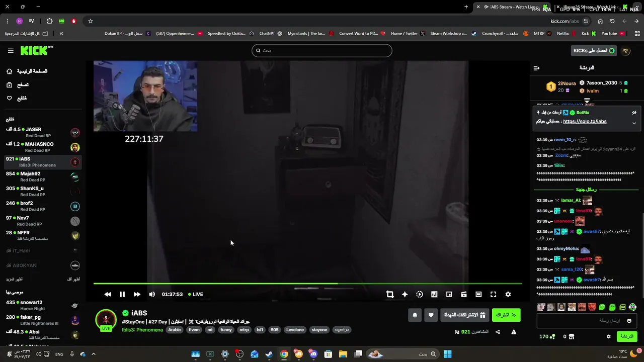Go to Kick home via logo
The width and height of the screenshot is (644, 362).
coord(36,50)
